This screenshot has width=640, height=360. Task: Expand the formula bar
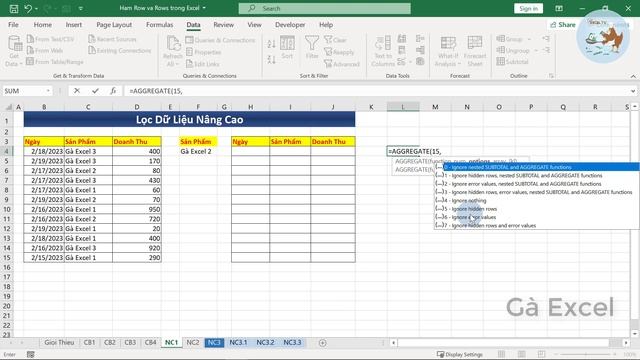pos(633,91)
